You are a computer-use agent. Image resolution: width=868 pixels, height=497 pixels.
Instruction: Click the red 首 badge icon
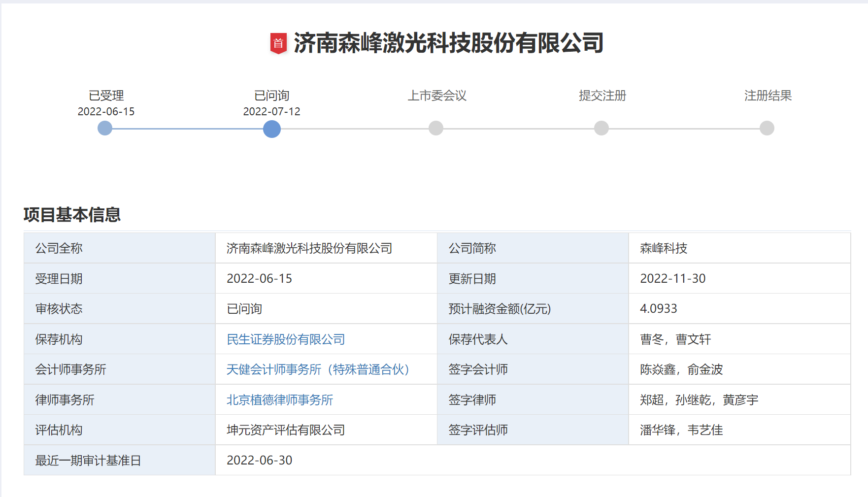(278, 43)
